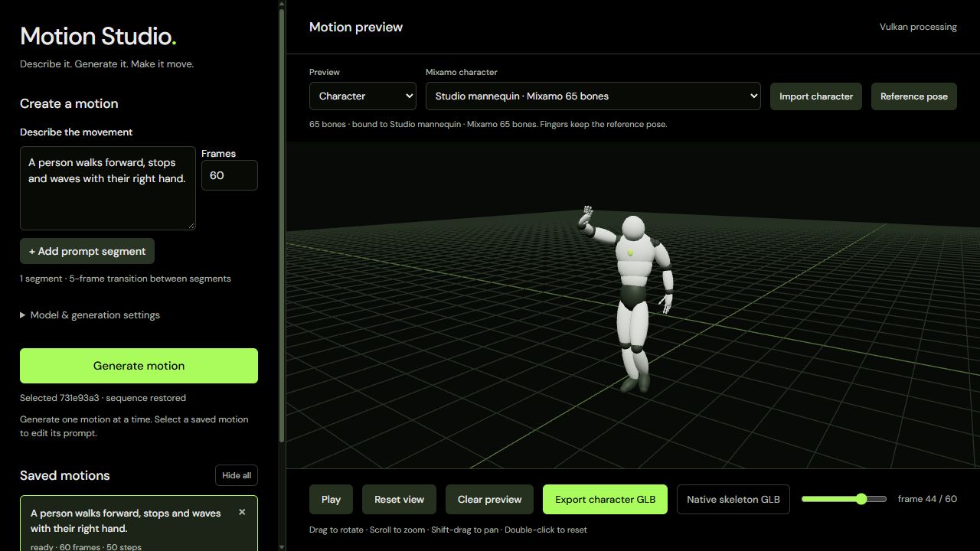The width and height of the screenshot is (980, 551).
Task: Click the '1 segment · 5-frame transition' note
Action: point(125,279)
